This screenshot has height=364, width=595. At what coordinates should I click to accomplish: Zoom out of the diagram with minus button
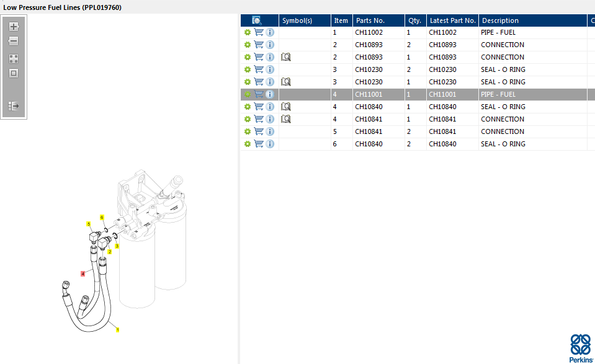[x=14, y=41]
